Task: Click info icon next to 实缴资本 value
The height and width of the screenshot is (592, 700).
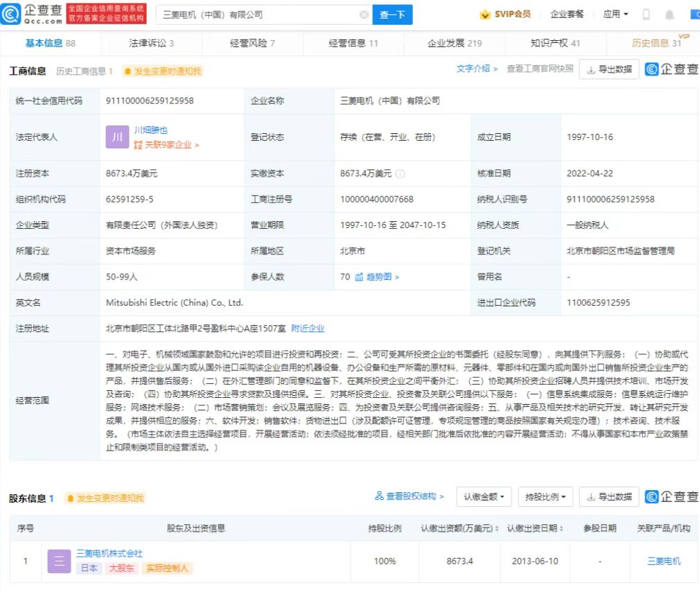Action: point(401,174)
